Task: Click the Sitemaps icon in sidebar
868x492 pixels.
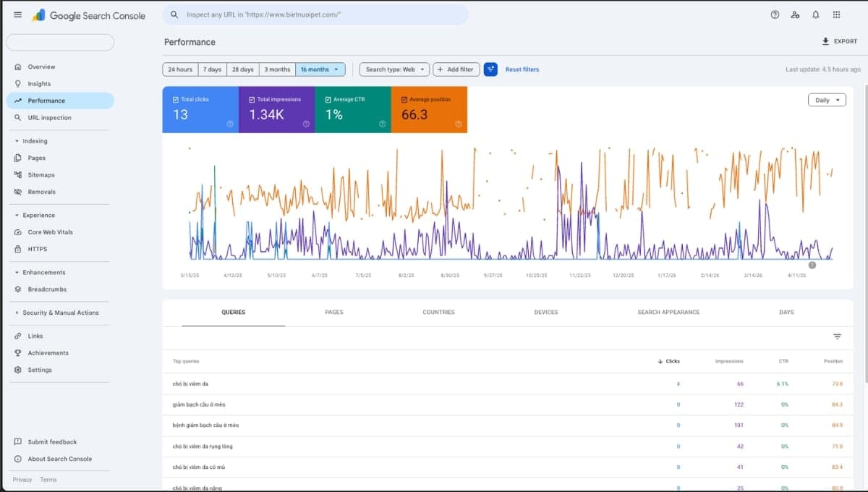Action: [18, 175]
